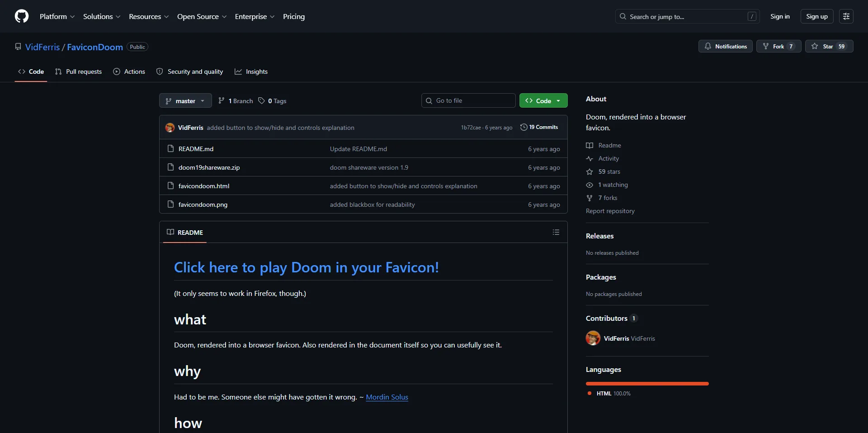Image resolution: width=868 pixels, height=433 pixels.
Task: Open the FaviconDoom repository title link
Action: click(x=95, y=47)
